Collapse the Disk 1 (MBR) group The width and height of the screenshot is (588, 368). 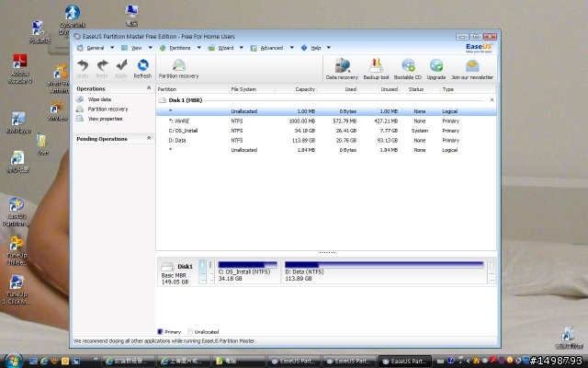point(492,100)
